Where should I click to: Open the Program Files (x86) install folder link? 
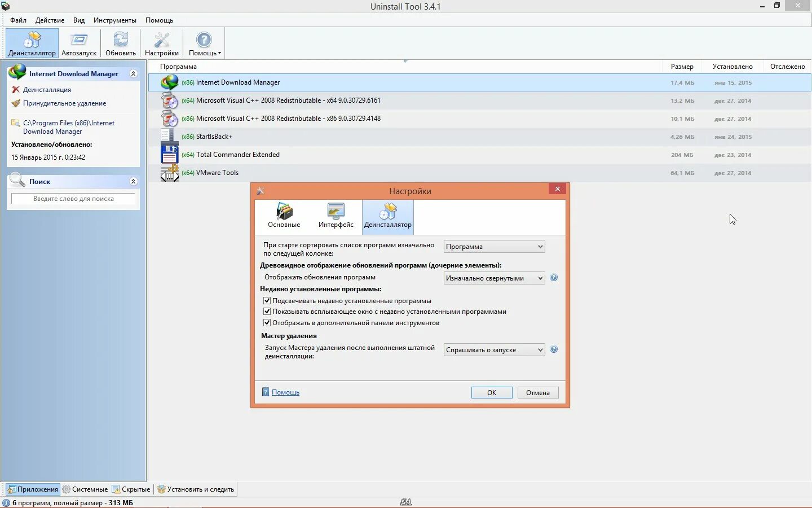[x=68, y=127]
